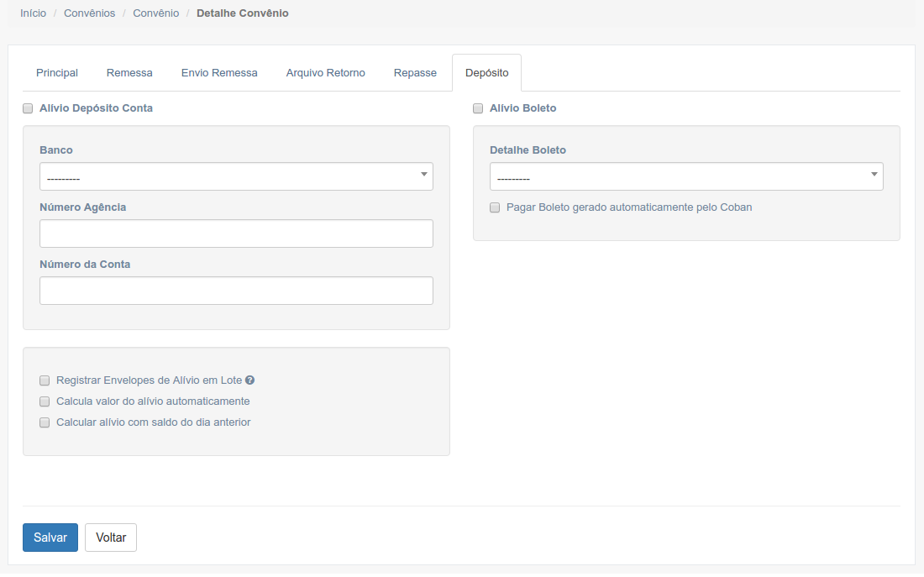The width and height of the screenshot is (924, 577).
Task: Switch to the Principal tab
Action: pos(57,73)
